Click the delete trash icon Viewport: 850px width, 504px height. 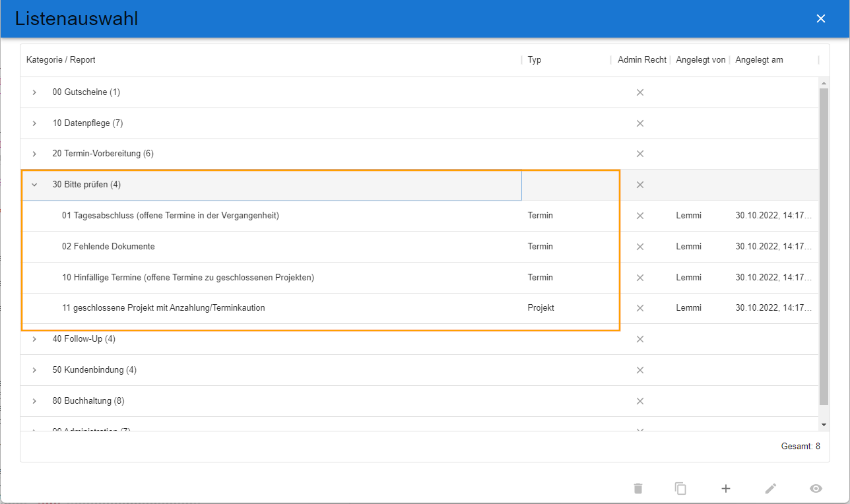pos(637,488)
